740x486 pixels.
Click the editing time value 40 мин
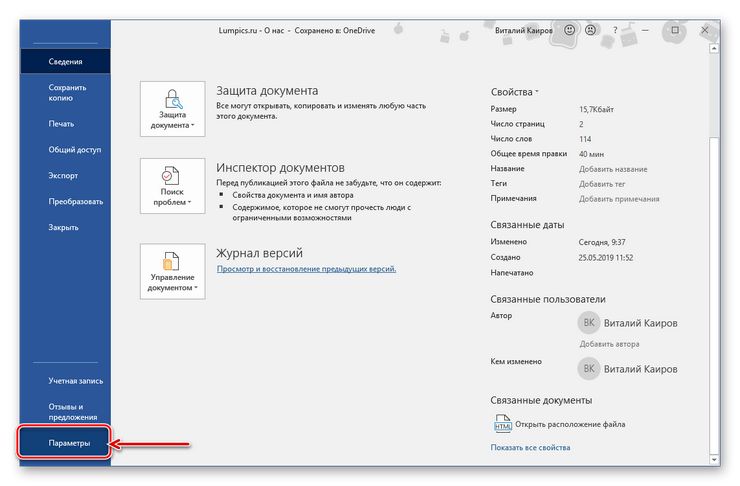point(591,154)
